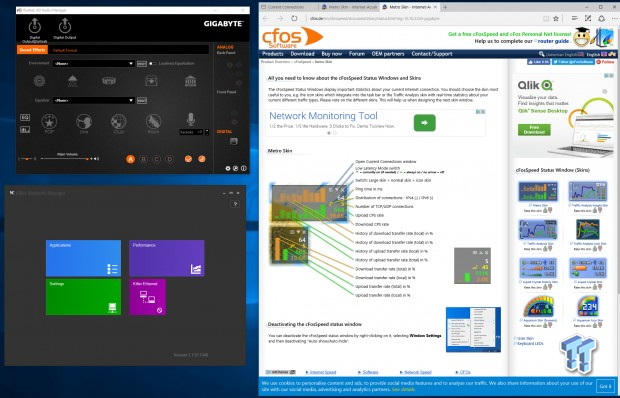Click the Karaoke microphone icon
Viewport: 620px width, 398px height.
191,119
